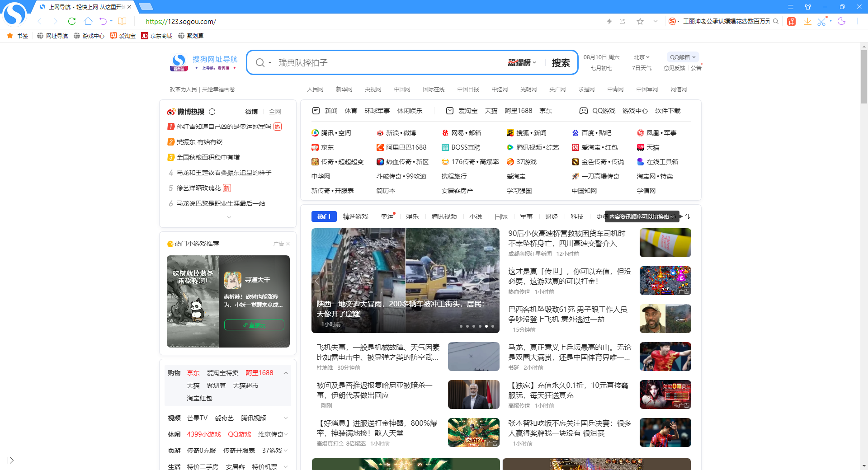Select 全网 in the hot search panel
The height and width of the screenshot is (470, 868).
[x=275, y=112]
